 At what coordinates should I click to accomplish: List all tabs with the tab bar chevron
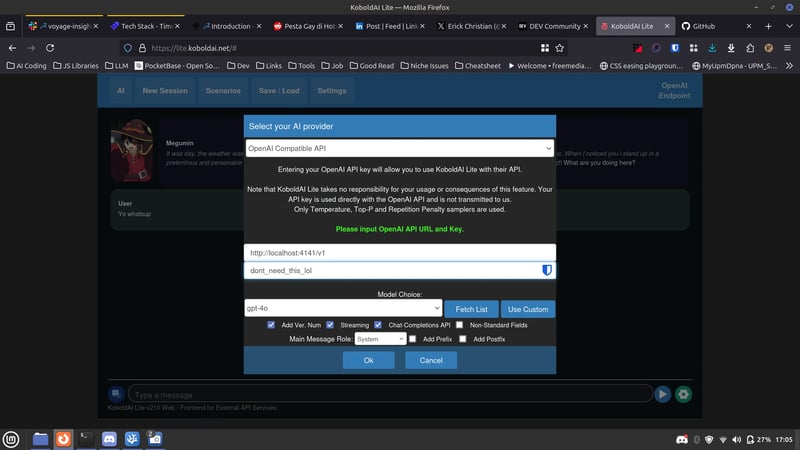789,26
